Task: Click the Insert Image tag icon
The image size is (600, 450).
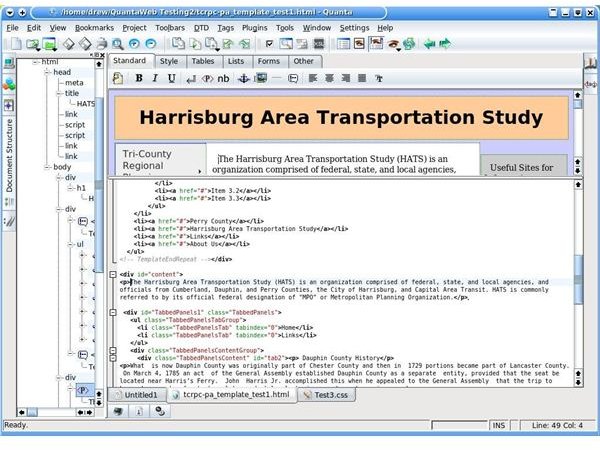Action: pyautogui.click(x=261, y=78)
